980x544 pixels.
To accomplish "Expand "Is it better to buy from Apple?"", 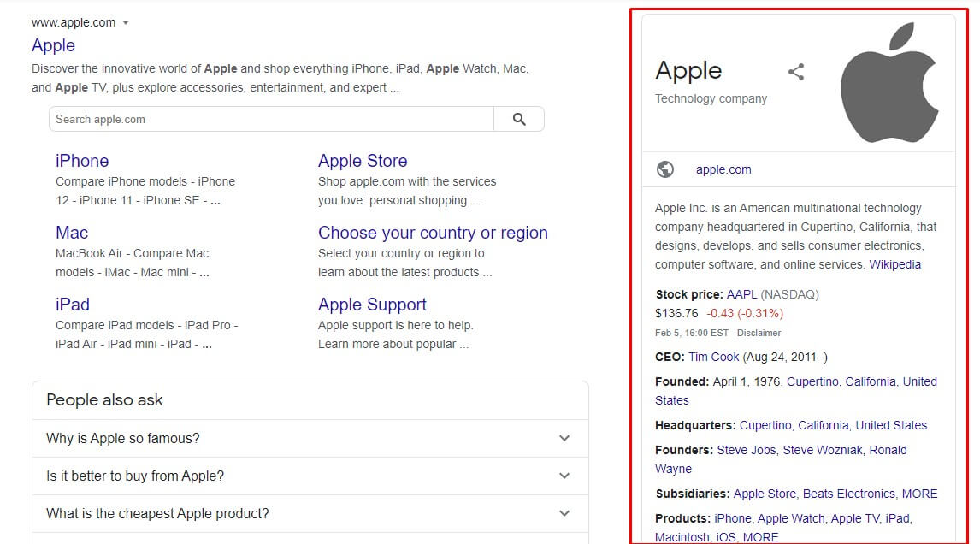I will tap(564, 476).
